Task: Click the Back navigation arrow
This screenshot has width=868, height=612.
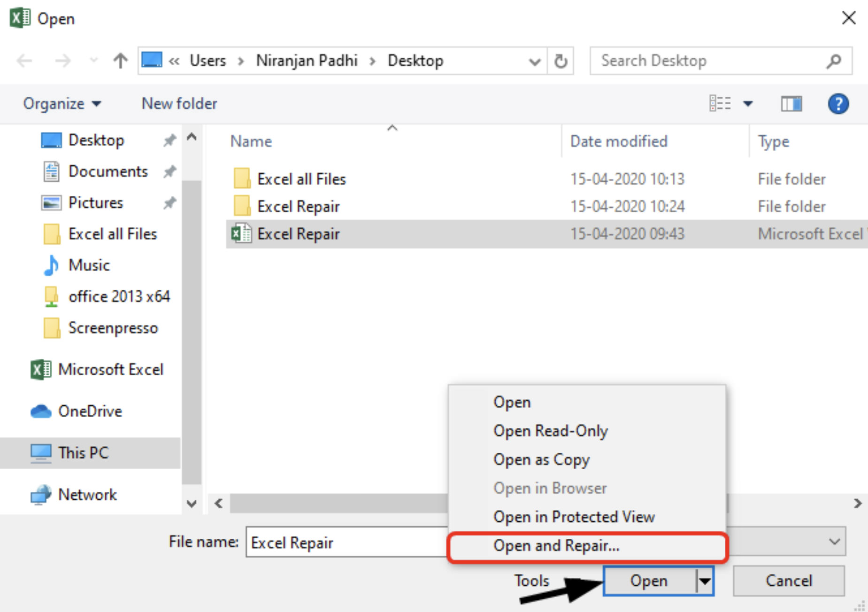Action: (x=24, y=61)
